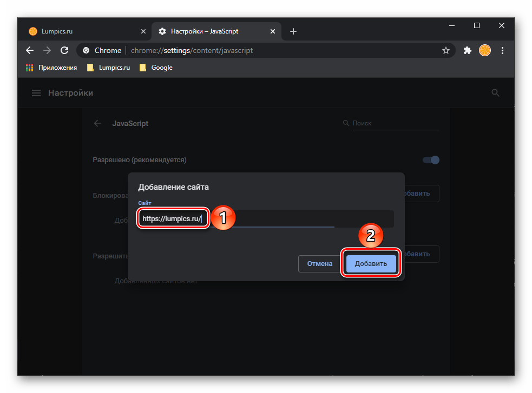Screen dimensions: 532x393
Task: Click the browser back arrow
Action: (30, 50)
